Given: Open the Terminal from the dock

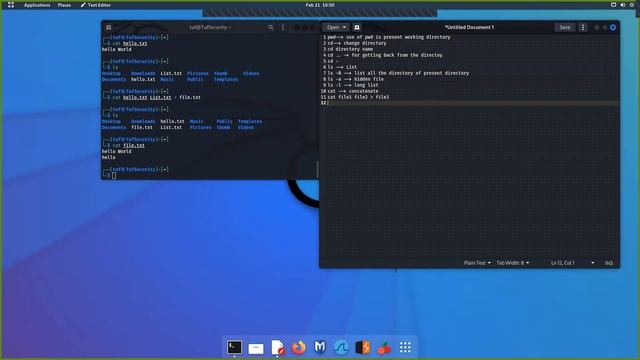Looking at the screenshot, I should [x=234, y=347].
